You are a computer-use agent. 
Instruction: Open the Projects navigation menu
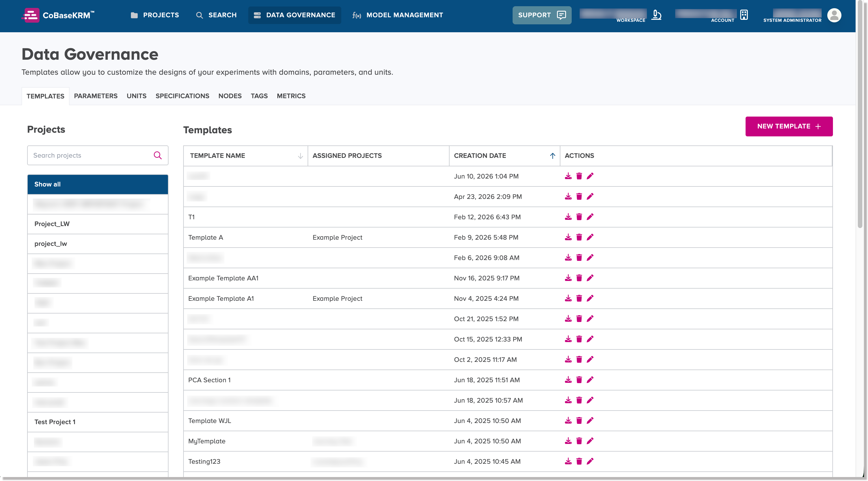155,15
